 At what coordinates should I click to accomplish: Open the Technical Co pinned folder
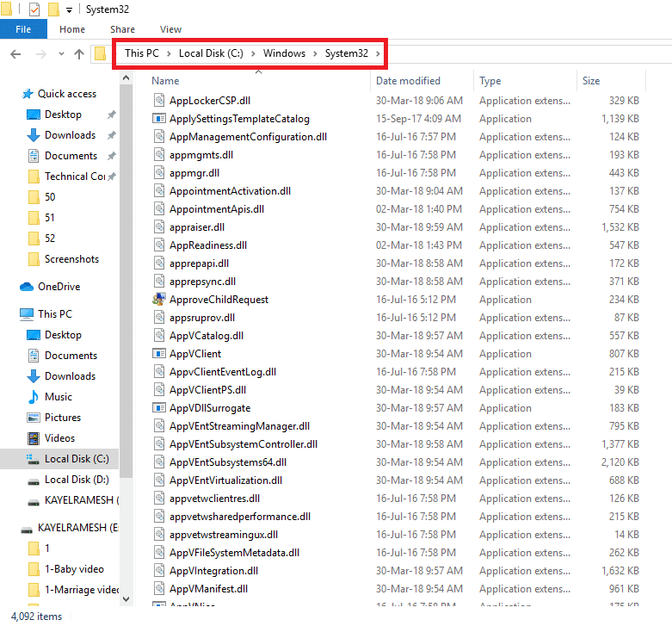tap(75, 177)
